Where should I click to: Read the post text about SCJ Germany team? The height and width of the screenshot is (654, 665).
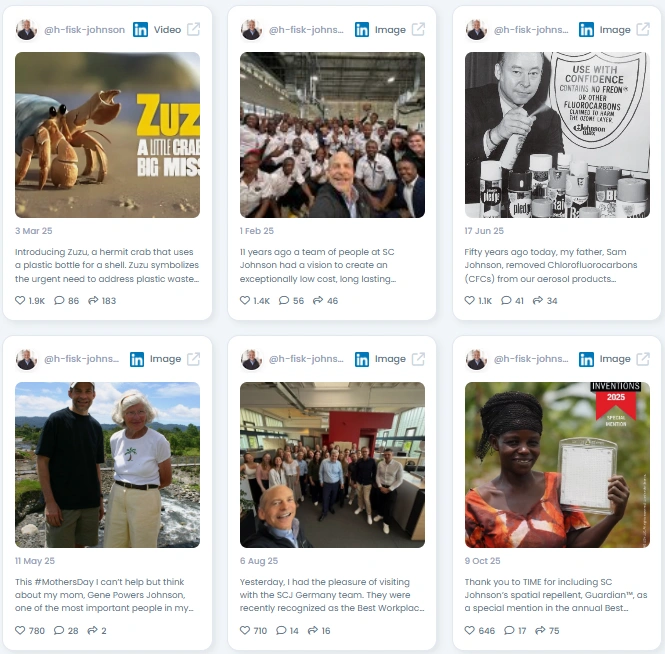click(332, 595)
